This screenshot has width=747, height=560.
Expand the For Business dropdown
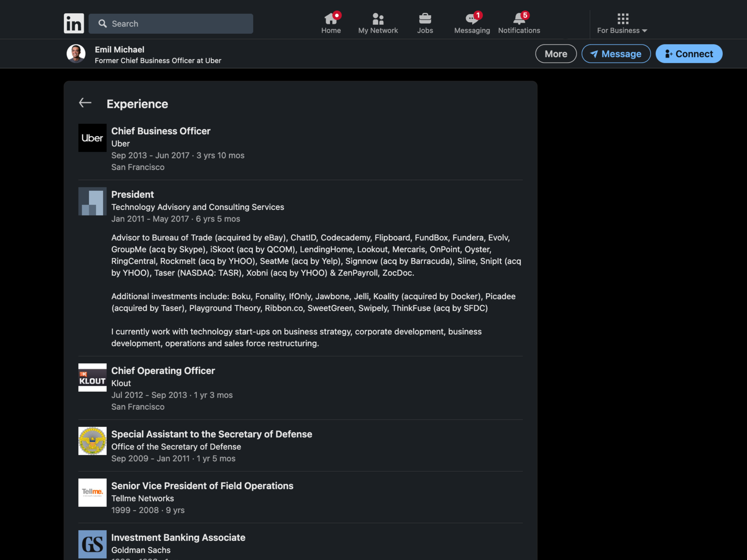tap(622, 23)
